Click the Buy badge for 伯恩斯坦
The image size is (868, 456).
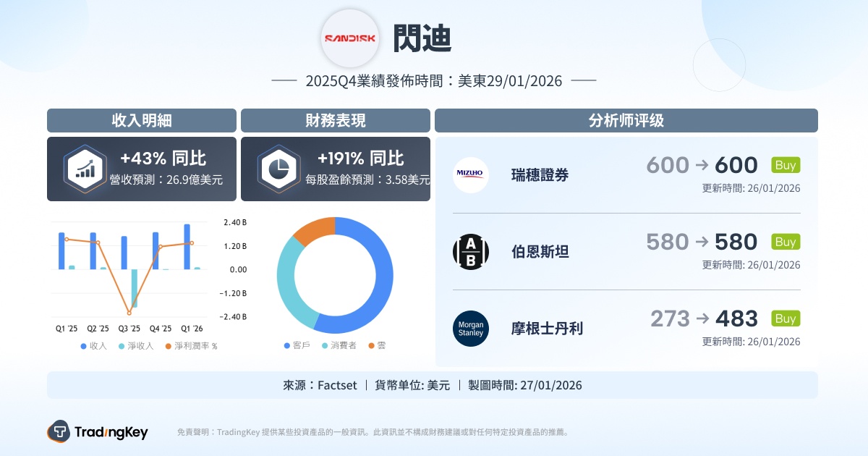[x=786, y=242]
